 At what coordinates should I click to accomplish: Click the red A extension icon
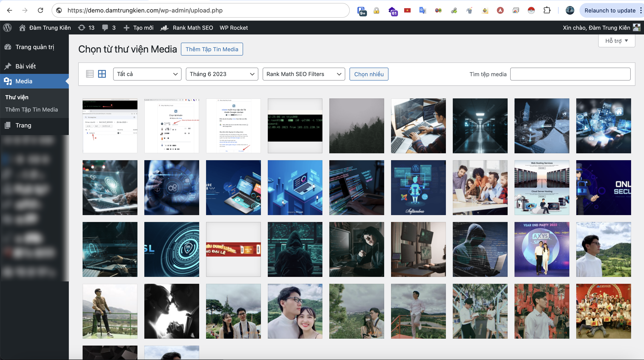pyautogui.click(x=500, y=10)
